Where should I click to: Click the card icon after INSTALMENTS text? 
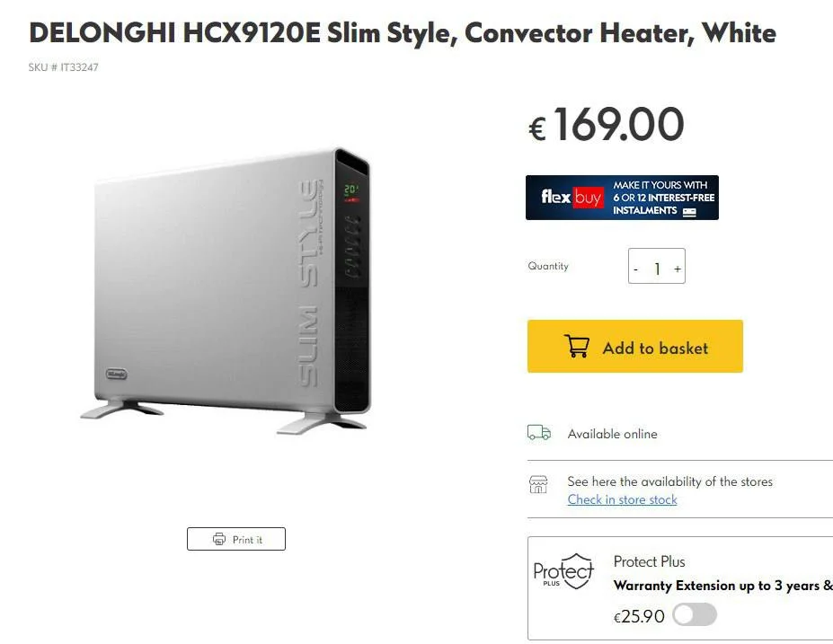click(689, 212)
